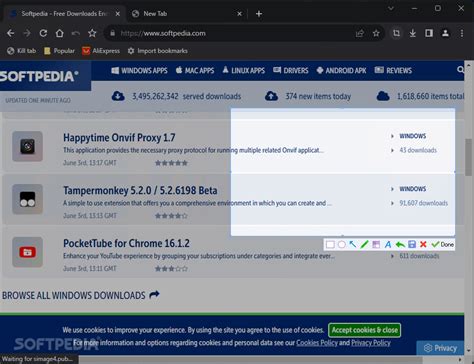This screenshot has height=364, width=474.
Task: Select the text annotation tool
Action: point(388,245)
